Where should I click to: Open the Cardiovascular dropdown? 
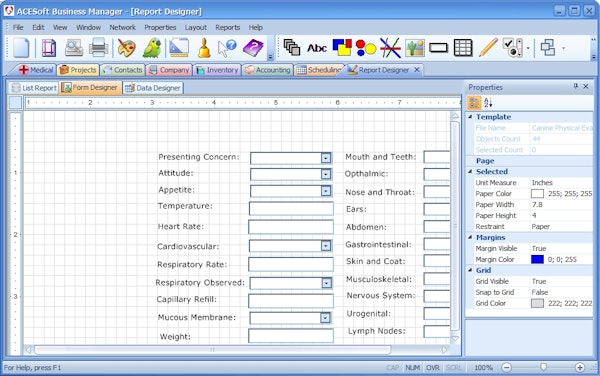click(x=326, y=246)
